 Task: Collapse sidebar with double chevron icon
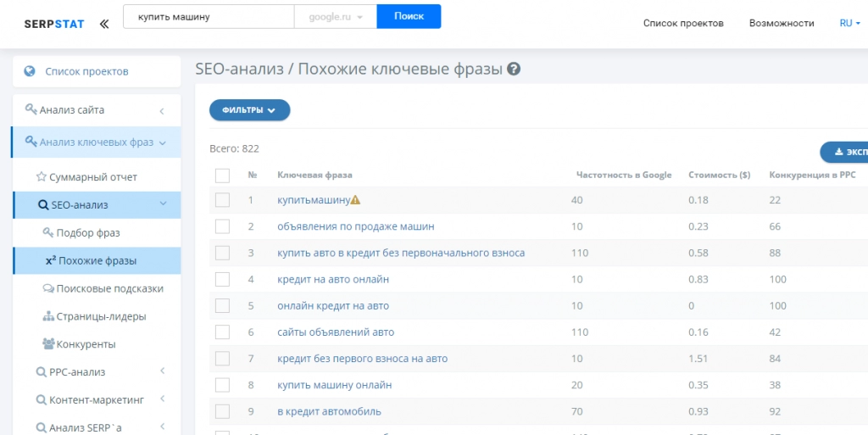(104, 24)
